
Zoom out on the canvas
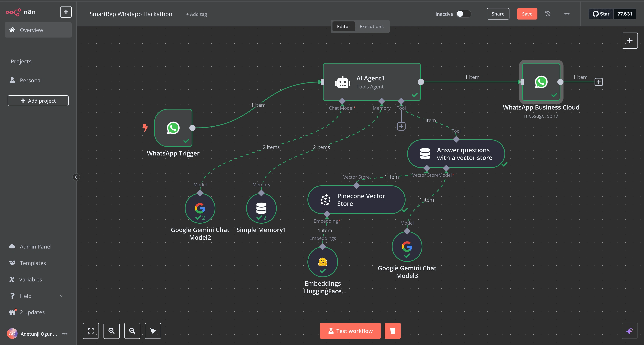pyautogui.click(x=132, y=331)
